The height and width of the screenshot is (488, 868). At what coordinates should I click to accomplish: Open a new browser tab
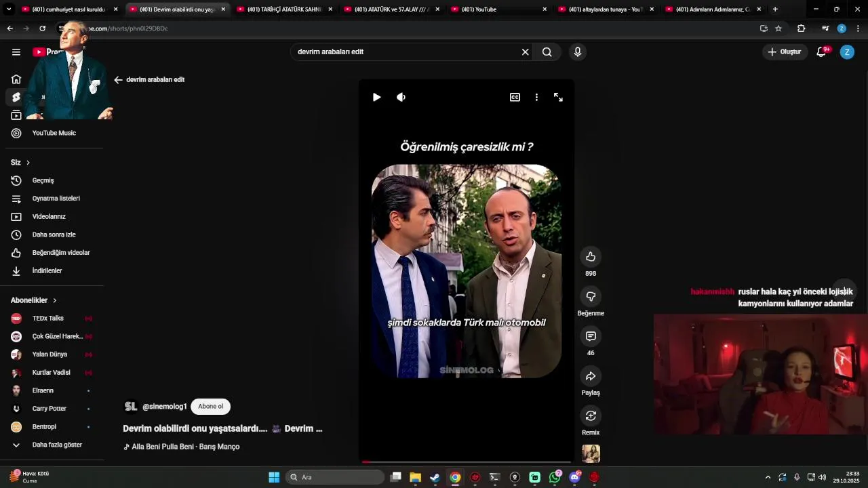[775, 9]
